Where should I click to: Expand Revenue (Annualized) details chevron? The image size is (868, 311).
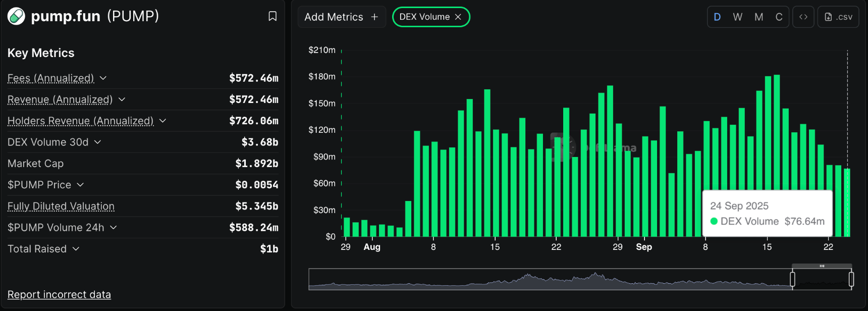click(x=122, y=99)
